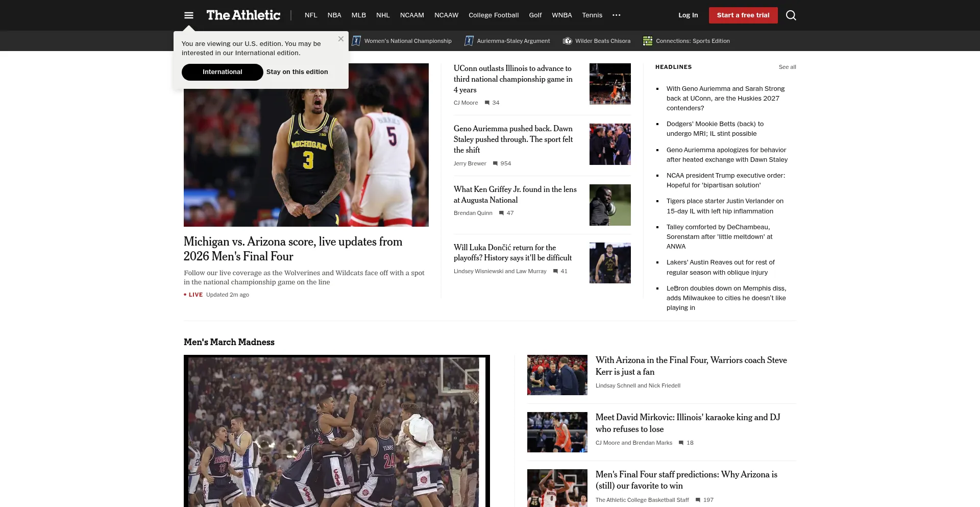Image resolution: width=980 pixels, height=507 pixels.
Task: Click Men's March Madness large photo
Action: [337, 431]
